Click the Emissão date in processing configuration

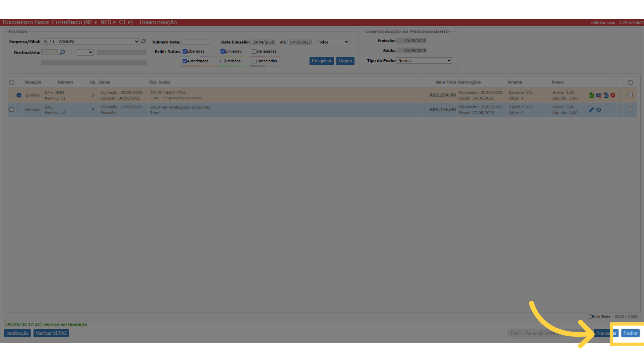[412, 41]
